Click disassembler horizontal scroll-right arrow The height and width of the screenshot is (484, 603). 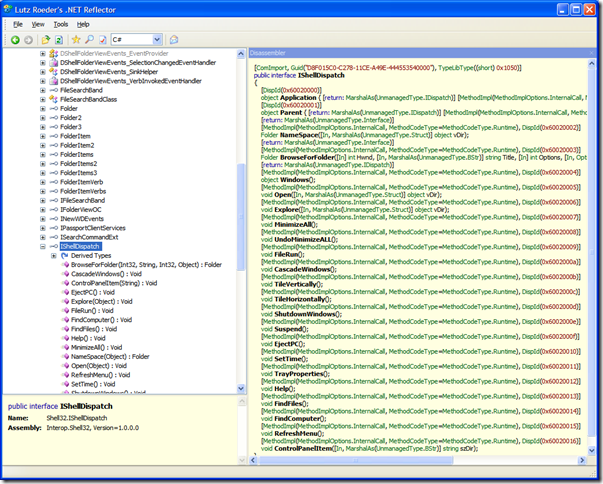click(582, 460)
